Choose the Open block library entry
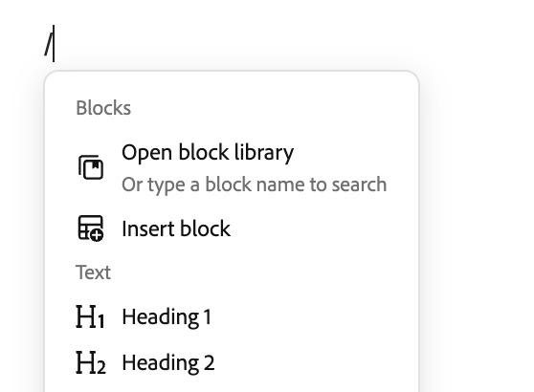Image resolution: width=534 pixels, height=392 pixels. 232,167
